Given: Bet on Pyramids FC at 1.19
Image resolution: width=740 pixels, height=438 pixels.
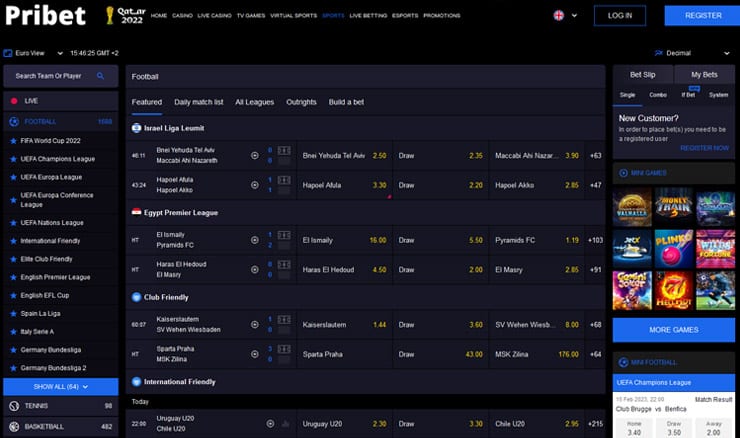Looking at the screenshot, I should tap(537, 240).
